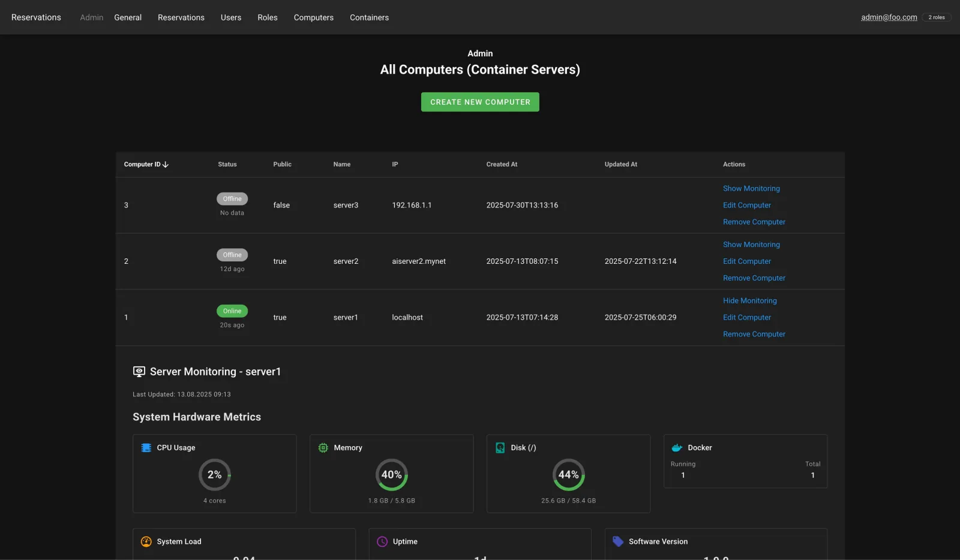This screenshot has height=560, width=960.
Task: Click the aiserver2.mynet IP cell
Action: pos(419,261)
